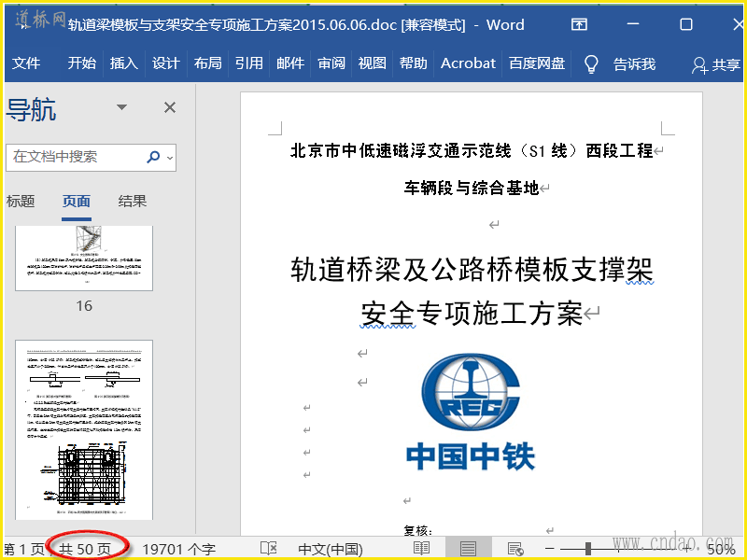This screenshot has height=560, width=747.
Task: Click the 共享 share button
Action: [x=716, y=64]
